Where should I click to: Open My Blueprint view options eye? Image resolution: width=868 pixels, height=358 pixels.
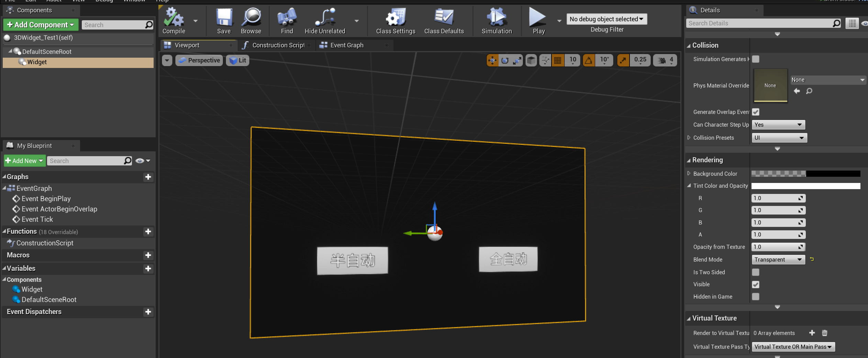click(143, 161)
